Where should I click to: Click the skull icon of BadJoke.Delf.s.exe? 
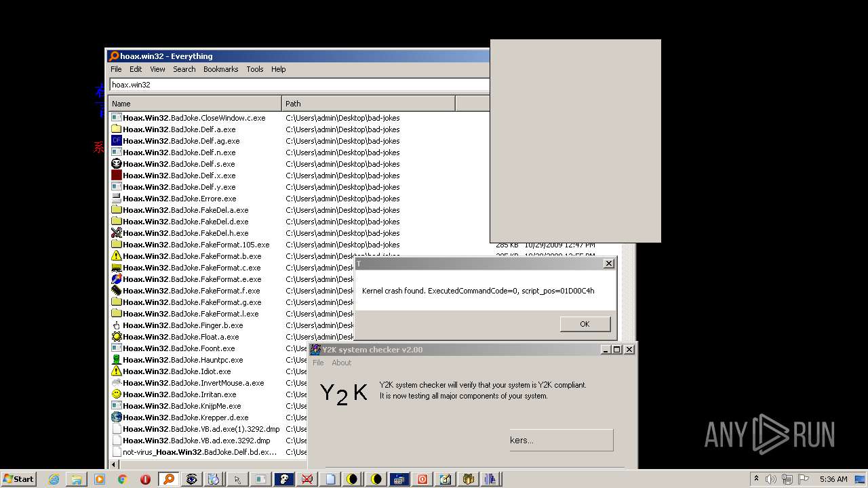116,164
